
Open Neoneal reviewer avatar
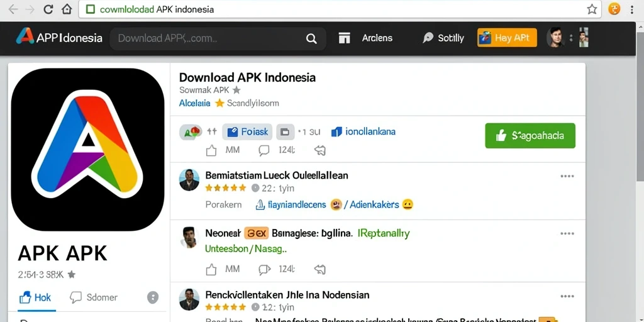click(x=189, y=237)
